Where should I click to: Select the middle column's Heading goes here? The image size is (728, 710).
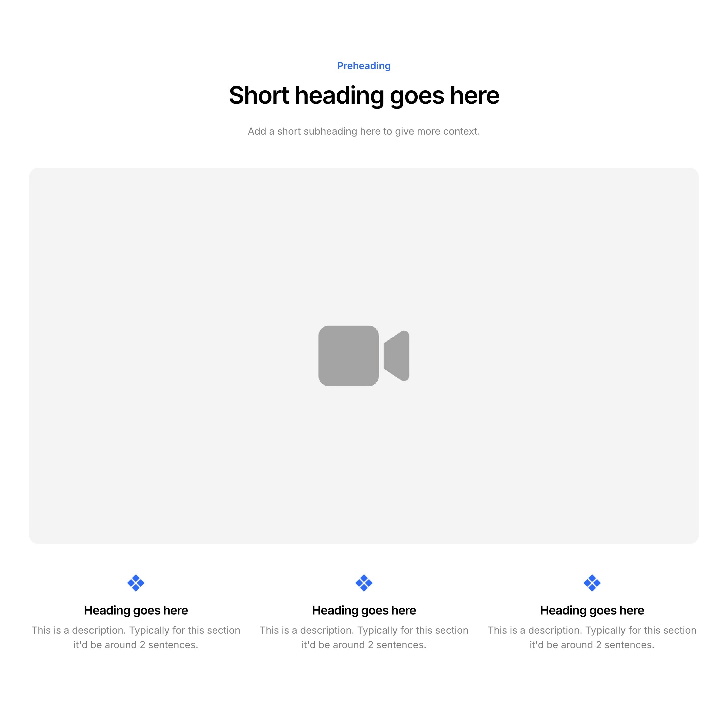pyautogui.click(x=364, y=610)
